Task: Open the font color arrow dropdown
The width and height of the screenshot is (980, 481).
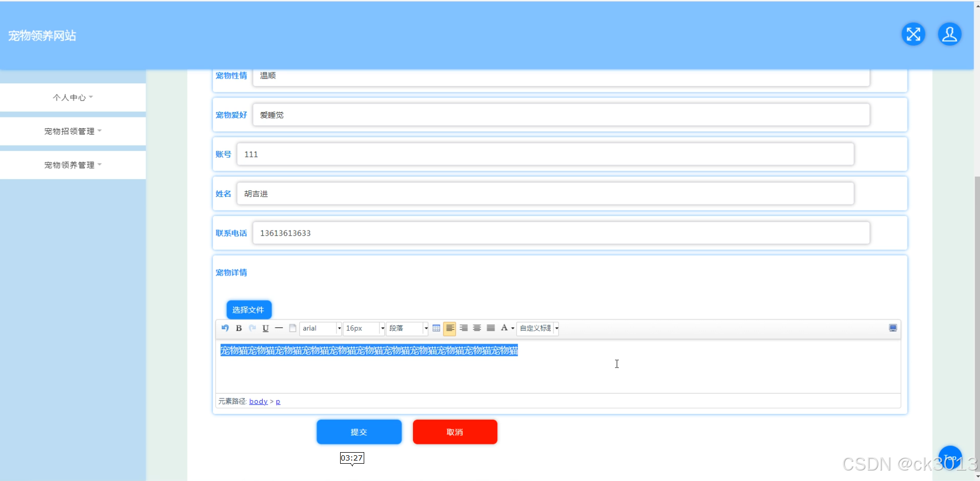Action: [513, 329]
